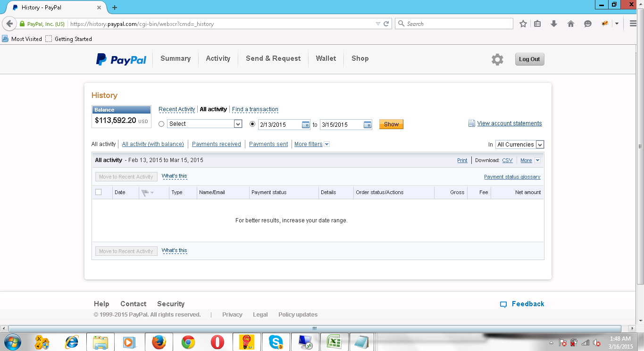Open the Most Visited bookmarks folder
The image size is (644, 351).
22,39
